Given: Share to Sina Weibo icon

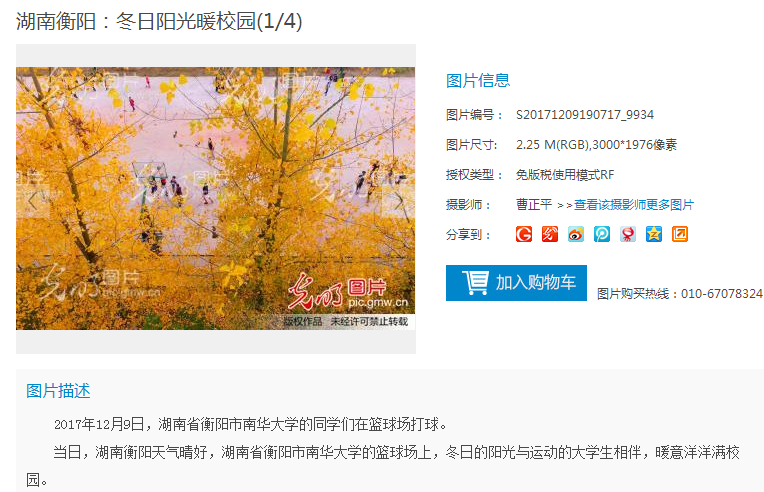Looking at the screenshot, I should tap(576, 234).
